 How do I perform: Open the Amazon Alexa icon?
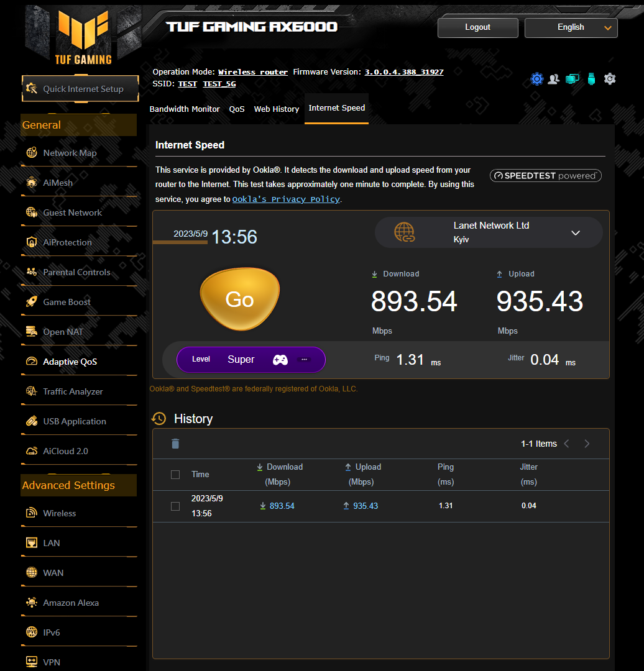click(x=32, y=603)
